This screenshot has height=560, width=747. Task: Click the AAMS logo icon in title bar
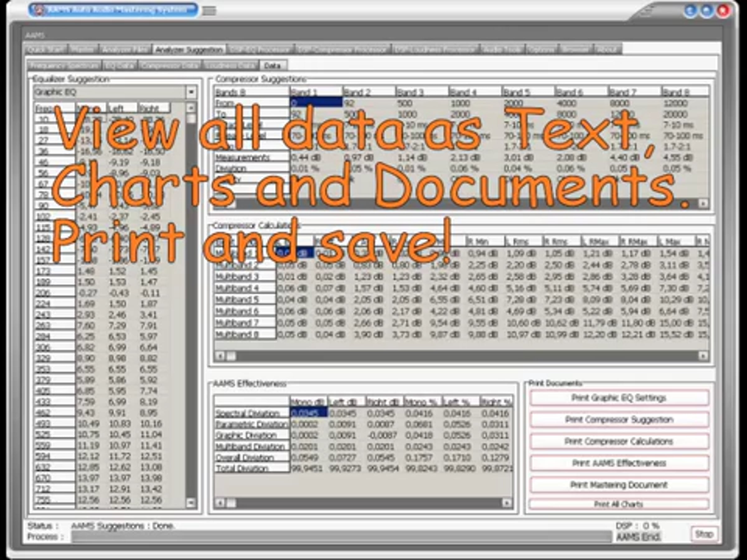pos(40,10)
